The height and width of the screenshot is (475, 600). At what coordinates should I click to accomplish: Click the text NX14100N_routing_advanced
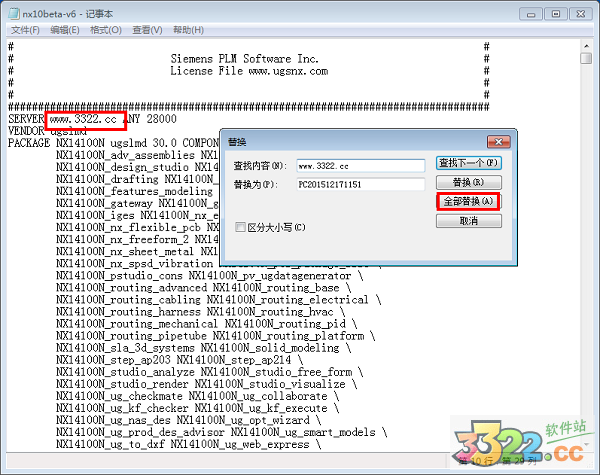point(131,288)
